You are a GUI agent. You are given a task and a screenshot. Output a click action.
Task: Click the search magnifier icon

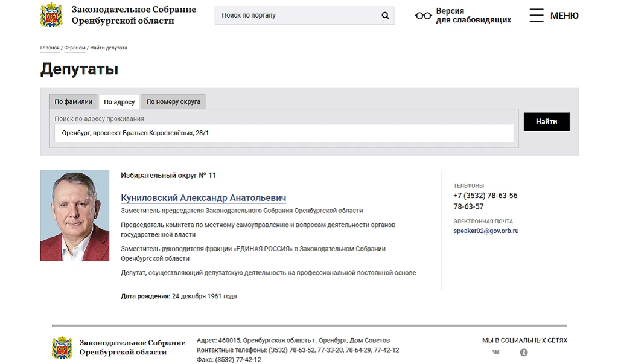pos(385,15)
